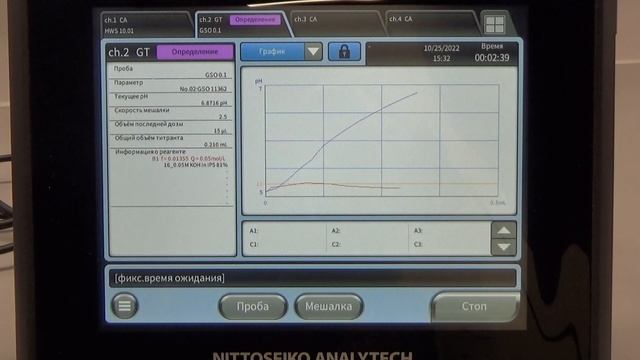This screenshot has width=640, height=360.
Task: Select the Объём последней дозы row
Action: pyautogui.click(x=171, y=127)
